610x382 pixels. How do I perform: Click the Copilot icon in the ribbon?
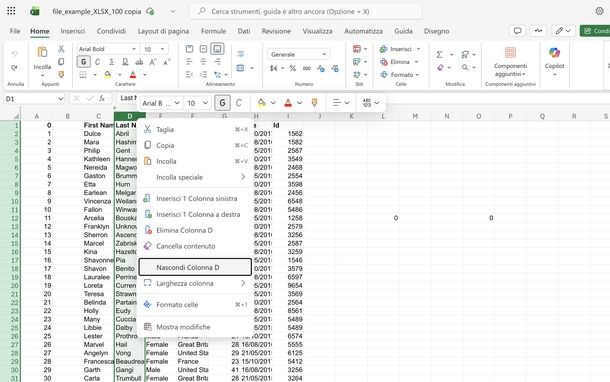554,53
